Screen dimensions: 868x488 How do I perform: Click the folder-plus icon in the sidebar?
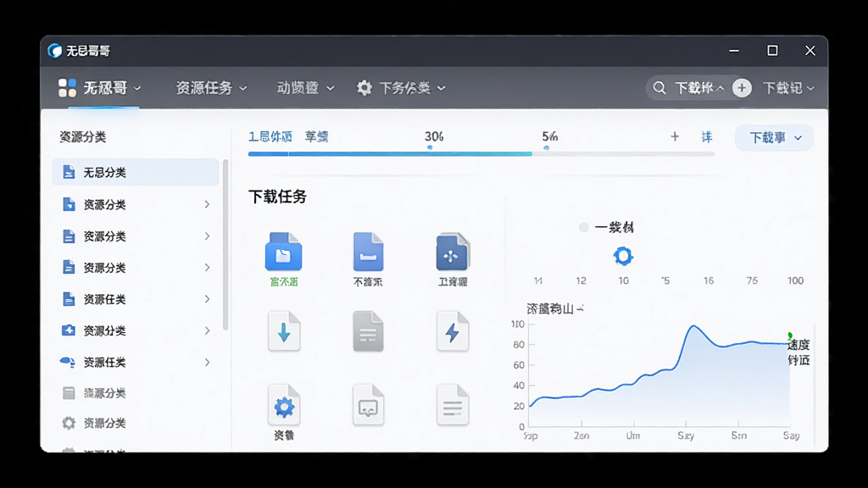(68, 330)
